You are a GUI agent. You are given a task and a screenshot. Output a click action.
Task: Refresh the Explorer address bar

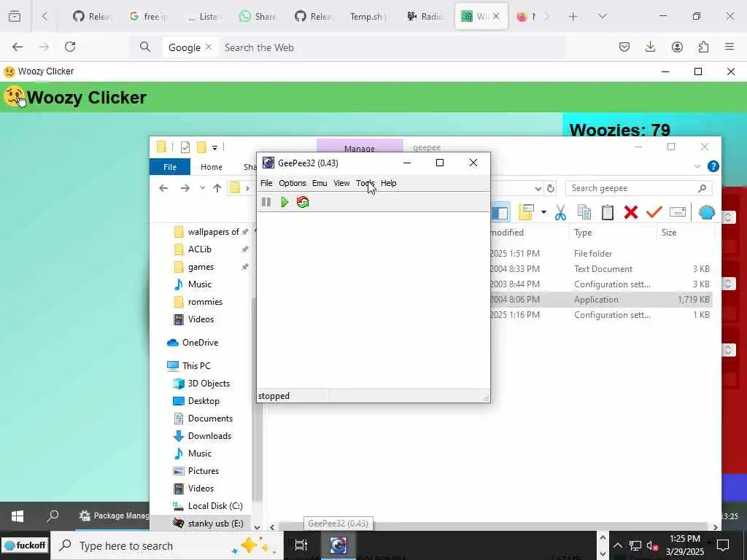click(x=551, y=188)
